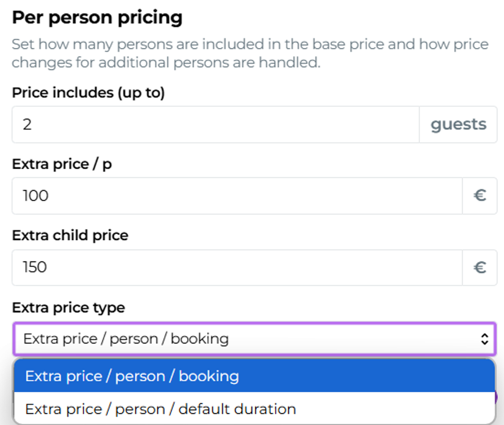
Task: Place cursor on the value 100
Action: (x=35, y=196)
